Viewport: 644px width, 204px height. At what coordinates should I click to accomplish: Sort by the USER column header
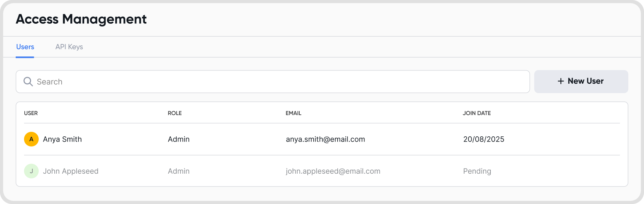tap(31, 113)
